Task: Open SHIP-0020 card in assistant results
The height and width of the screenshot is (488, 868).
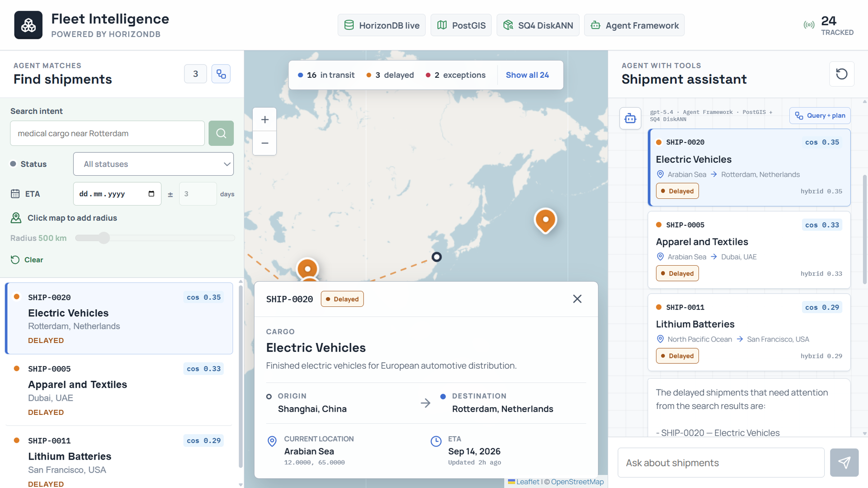Action: (x=749, y=168)
